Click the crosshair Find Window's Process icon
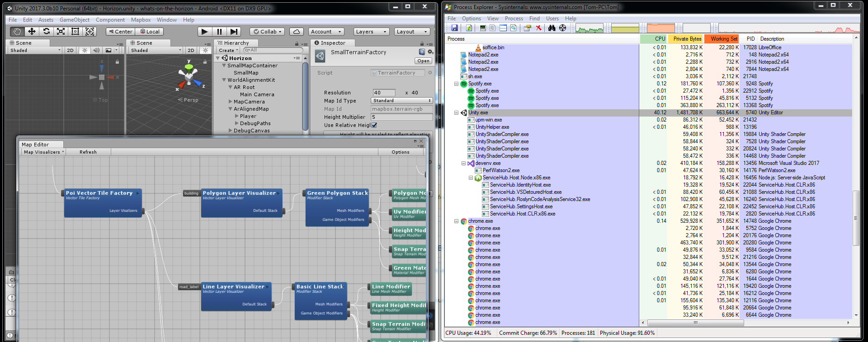This screenshot has height=342, width=868. (562, 28)
